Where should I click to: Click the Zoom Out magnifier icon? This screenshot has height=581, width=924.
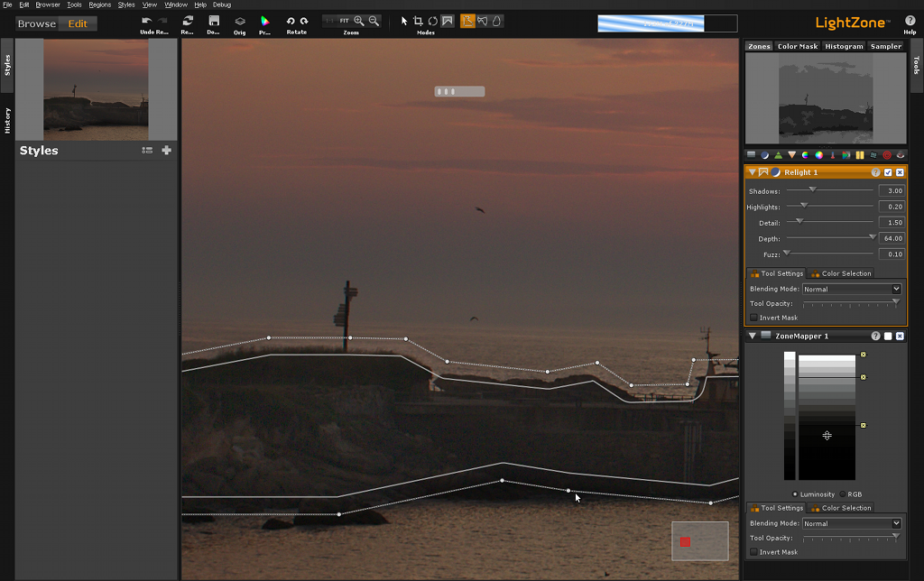(374, 21)
